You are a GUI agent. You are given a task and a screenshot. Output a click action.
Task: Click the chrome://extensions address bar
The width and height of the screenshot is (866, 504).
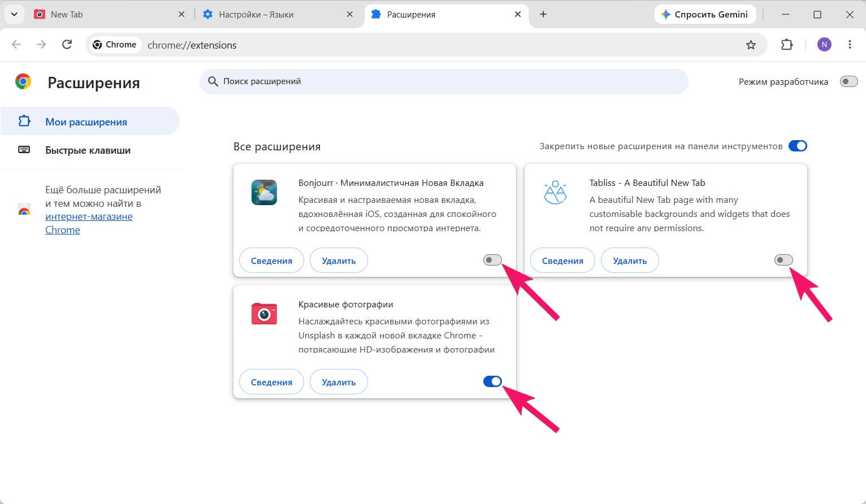[427, 45]
